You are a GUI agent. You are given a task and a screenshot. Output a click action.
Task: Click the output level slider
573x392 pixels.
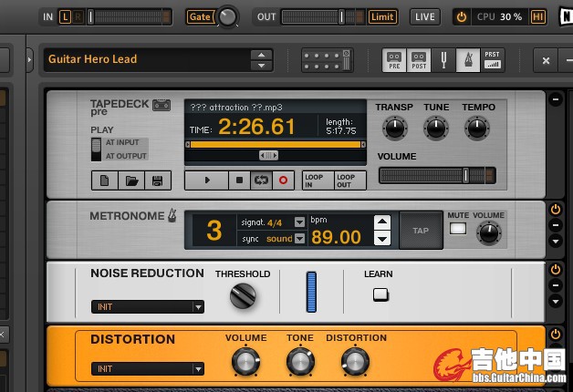[x=323, y=16]
